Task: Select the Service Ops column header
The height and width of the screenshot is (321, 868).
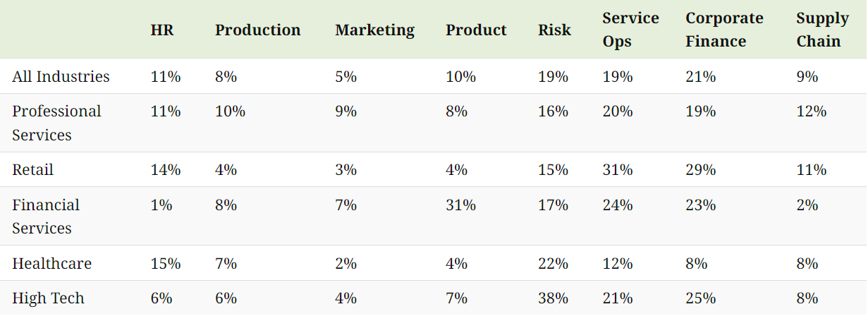Action: 630,30
